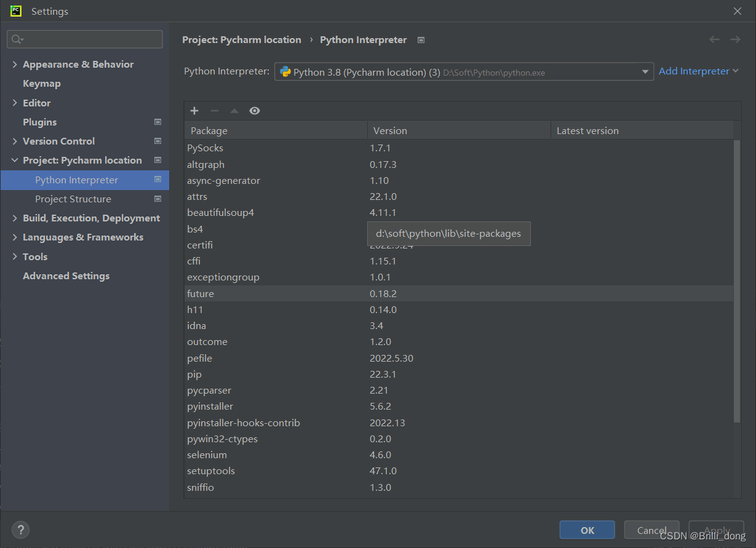
Task: Select the pip package
Action: [x=459, y=374]
